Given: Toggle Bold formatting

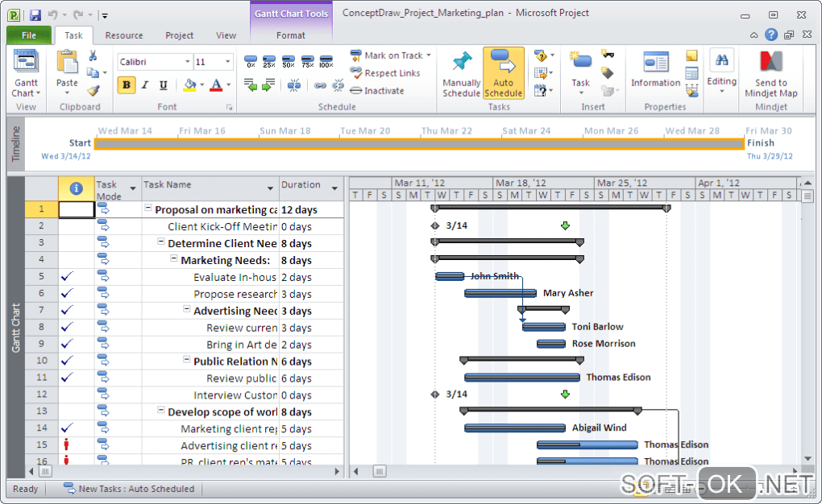Looking at the screenshot, I should point(127,85).
